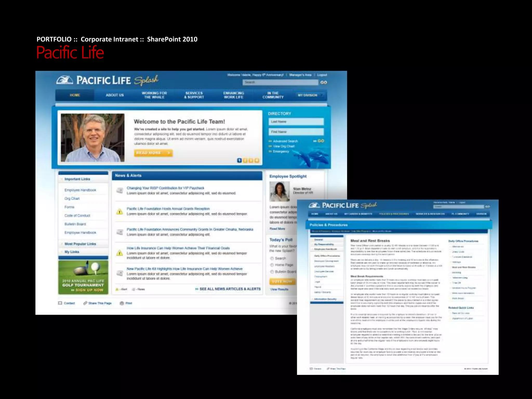Go to slide 4 in the welcome carousel

click(257, 160)
